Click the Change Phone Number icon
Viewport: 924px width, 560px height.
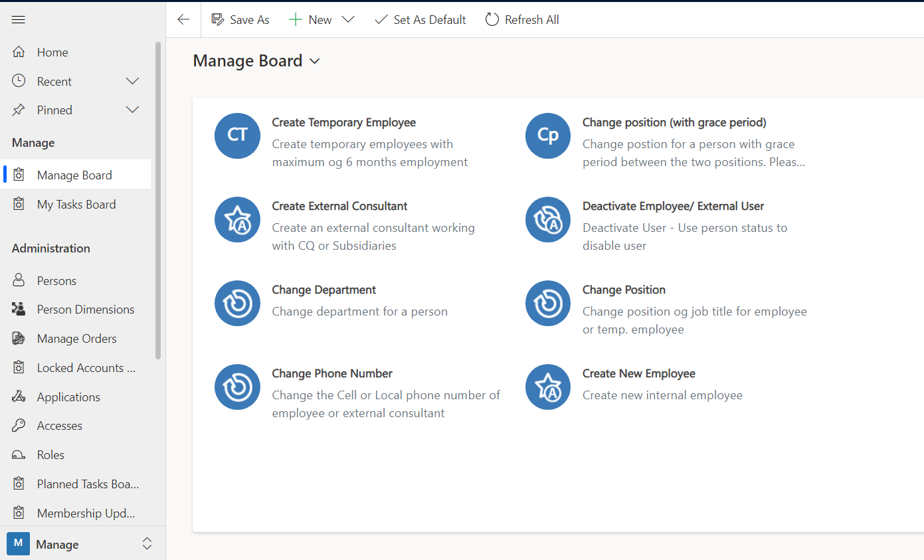click(x=237, y=387)
